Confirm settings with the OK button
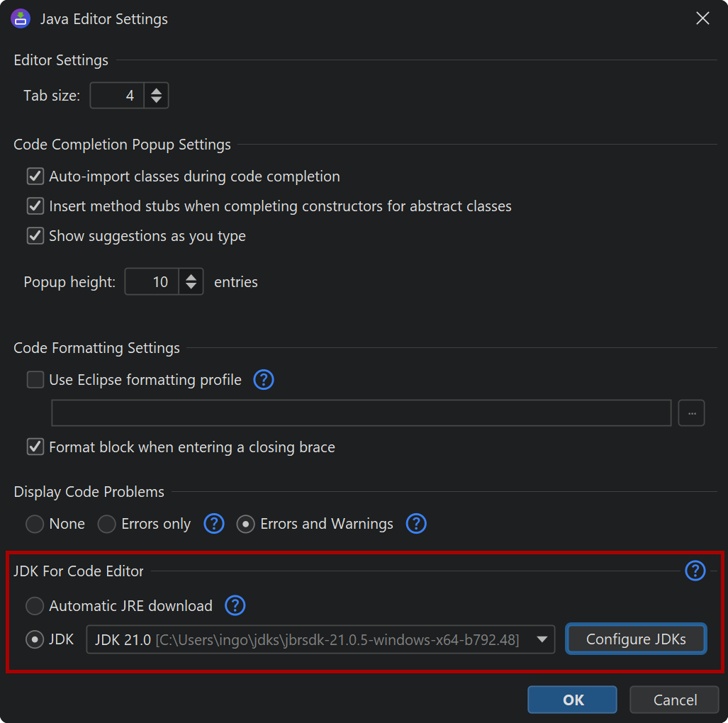This screenshot has width=728, height=723. (572, 700)
